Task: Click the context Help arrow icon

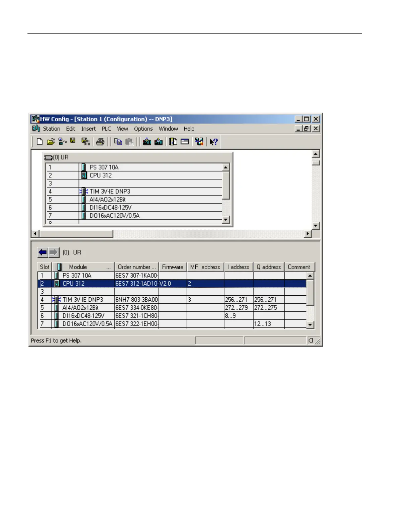Action: 213,142
